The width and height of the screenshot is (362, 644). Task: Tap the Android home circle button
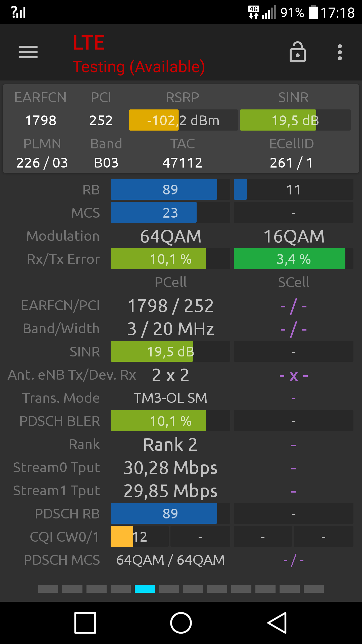(181, 623)
